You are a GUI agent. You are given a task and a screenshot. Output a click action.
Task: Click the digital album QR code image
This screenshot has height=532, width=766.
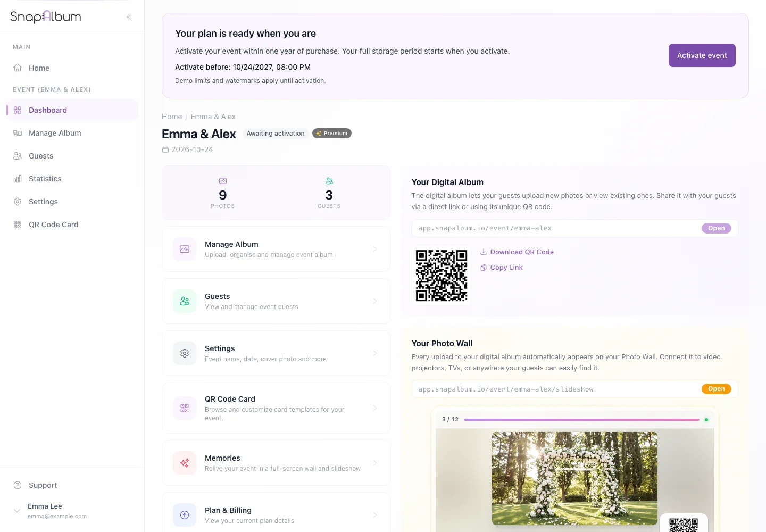click(x=442, y=276)
